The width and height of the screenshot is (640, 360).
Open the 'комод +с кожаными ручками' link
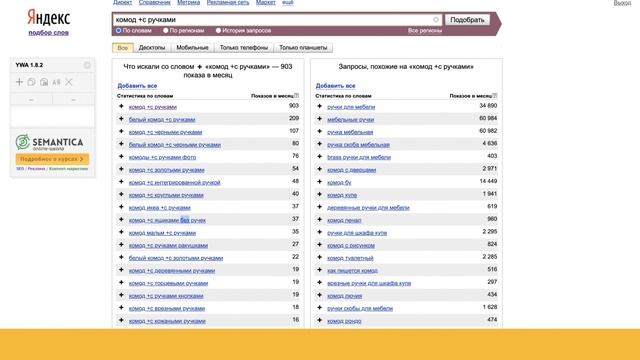(167, 321)
